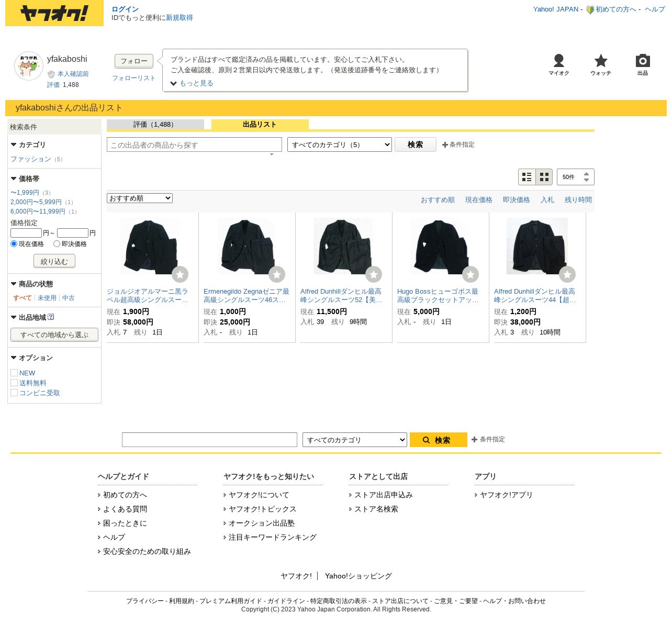
Task: Open おすすめ順 sort dropdown
Action: pos(140,198)
